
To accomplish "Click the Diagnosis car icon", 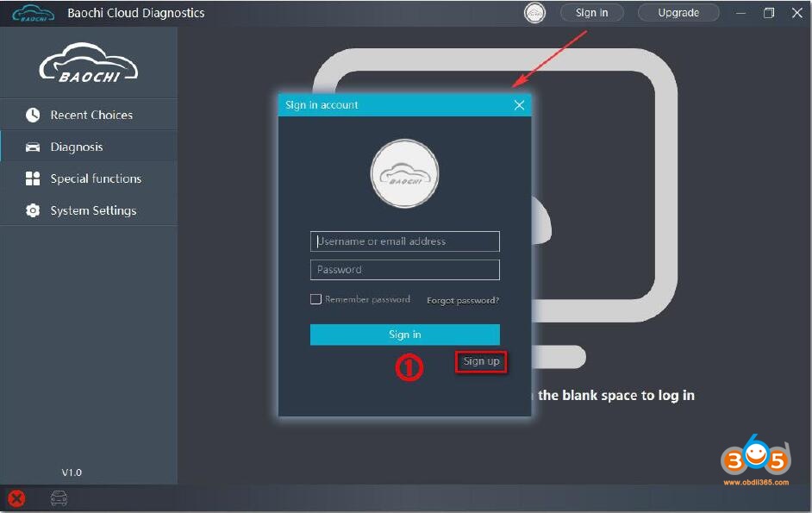I will pos(33,147).
